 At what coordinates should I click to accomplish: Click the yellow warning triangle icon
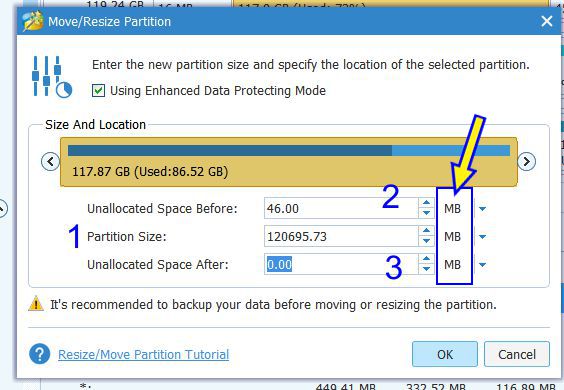pyautogui.click(x=36, y=303)
